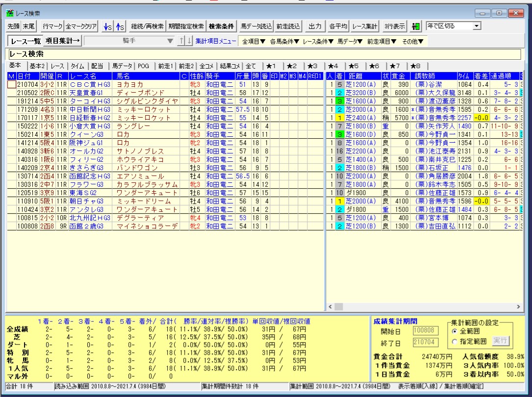Image resolution: width=532 pixels, height=397 pixels.
Task: Mark the checkbox in the ヨカヨカ row
Action: coord(12,85)
